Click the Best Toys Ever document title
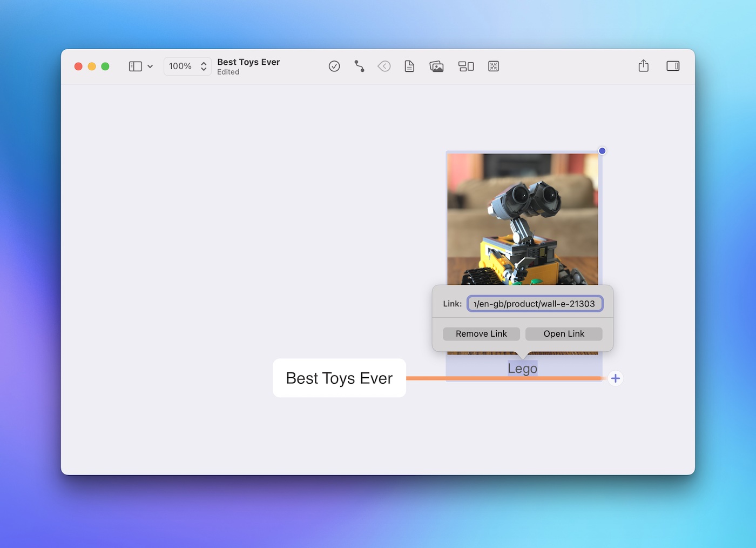756x548 pixels. [x=248, y=62]
